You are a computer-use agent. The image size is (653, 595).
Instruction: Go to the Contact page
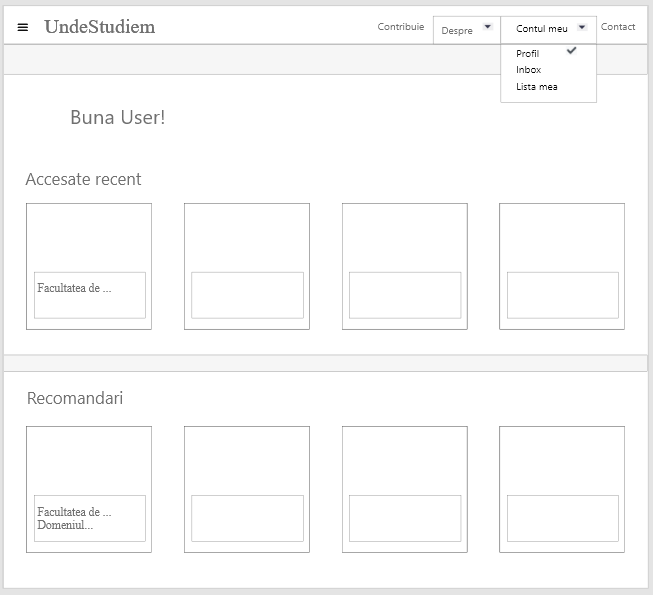(618, 27)
